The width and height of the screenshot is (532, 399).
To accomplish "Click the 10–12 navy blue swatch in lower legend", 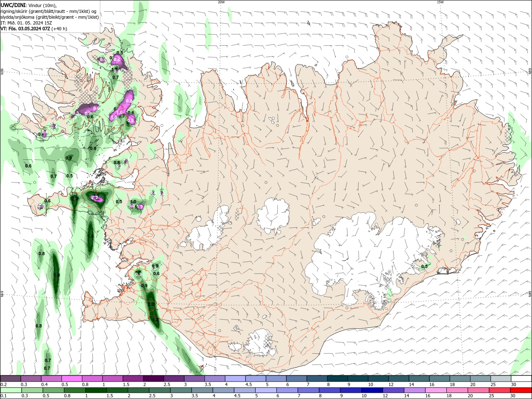I will pos(372,390).
